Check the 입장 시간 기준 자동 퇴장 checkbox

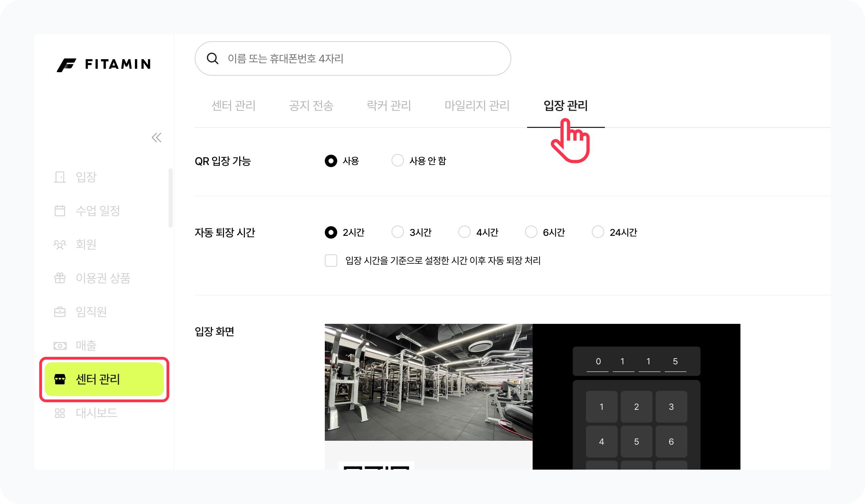tap(331, 261)
